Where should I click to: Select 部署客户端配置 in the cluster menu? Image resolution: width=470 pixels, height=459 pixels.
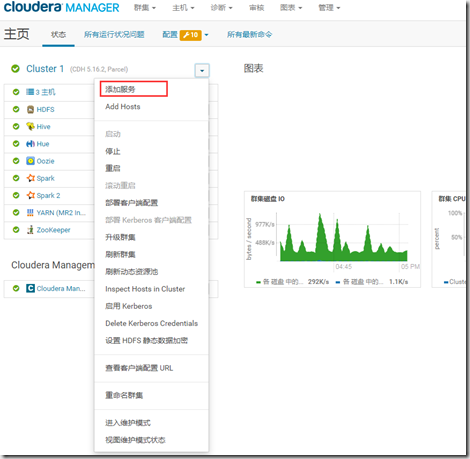pos(132,203)
